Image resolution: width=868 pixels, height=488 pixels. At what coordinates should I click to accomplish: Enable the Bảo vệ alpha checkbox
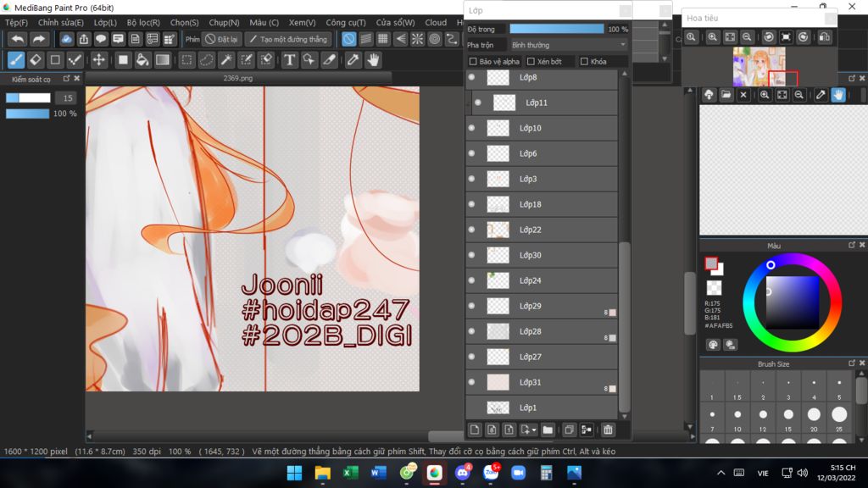coord(473,62)
